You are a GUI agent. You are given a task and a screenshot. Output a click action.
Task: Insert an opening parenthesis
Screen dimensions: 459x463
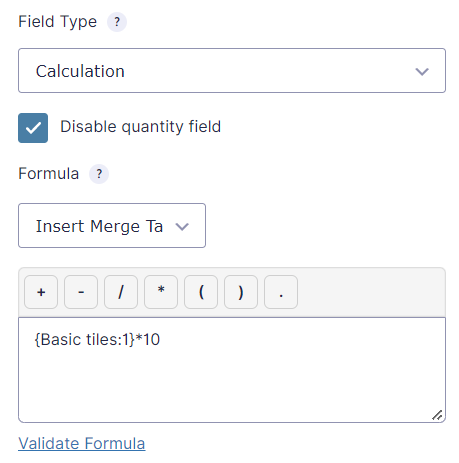point(201,292)
